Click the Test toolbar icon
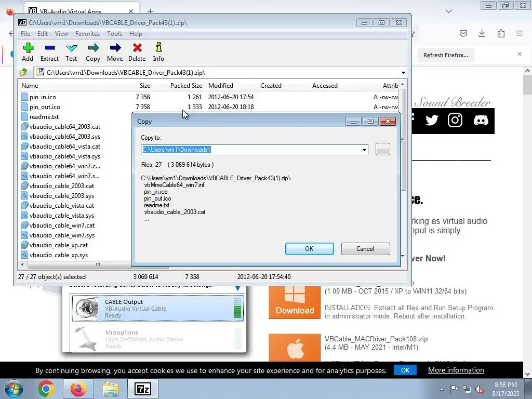This screenshot has height=399, width=532. pyautogui.click(x=71, y=52)
